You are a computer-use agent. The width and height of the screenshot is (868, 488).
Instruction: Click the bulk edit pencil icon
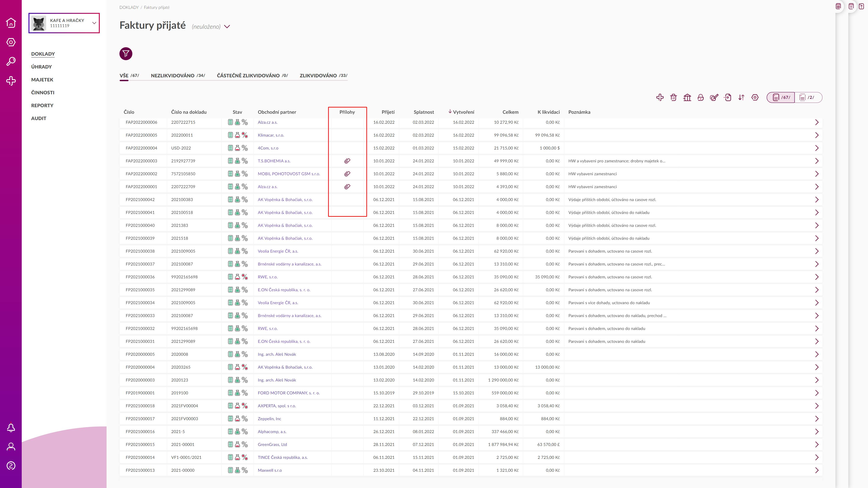coord(714,97)
